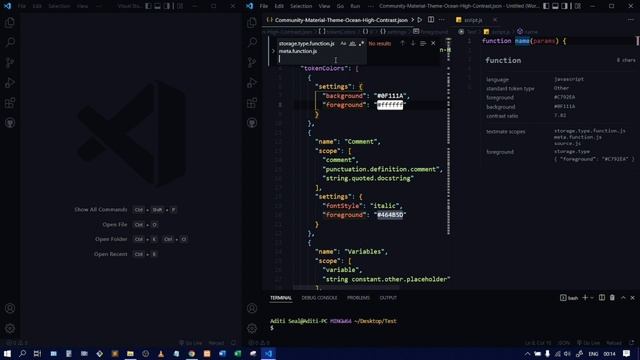Open the overflow menu in right window menu bar

[x=371, y=6]
